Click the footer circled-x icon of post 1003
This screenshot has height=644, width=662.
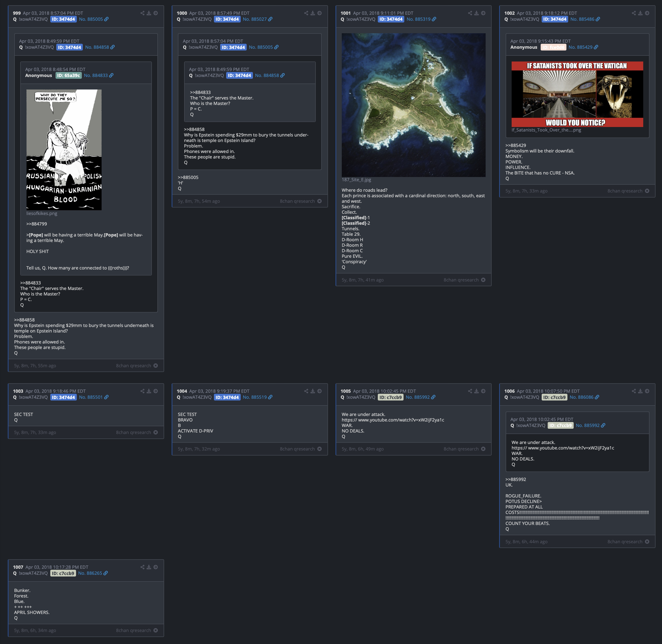[x=156, y=432]
